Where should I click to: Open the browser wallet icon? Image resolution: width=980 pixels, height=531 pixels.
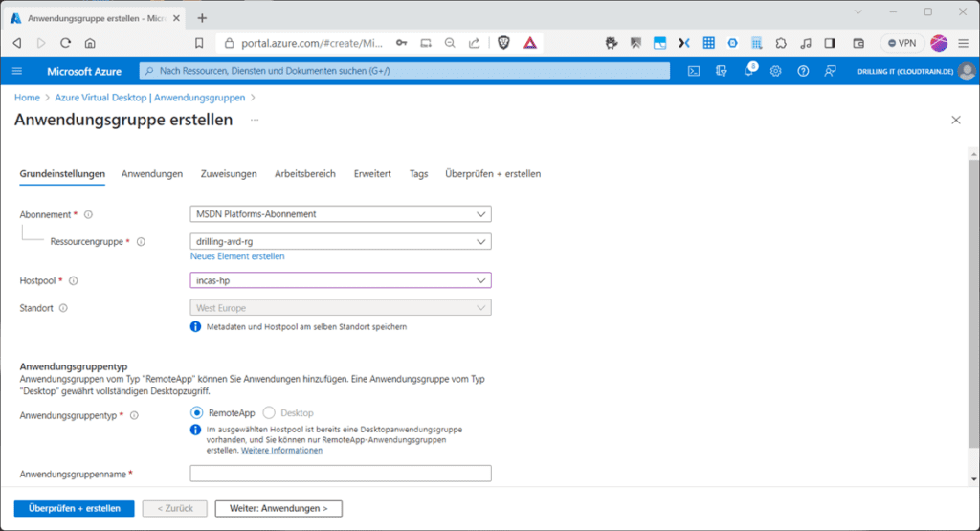(858, 43)
